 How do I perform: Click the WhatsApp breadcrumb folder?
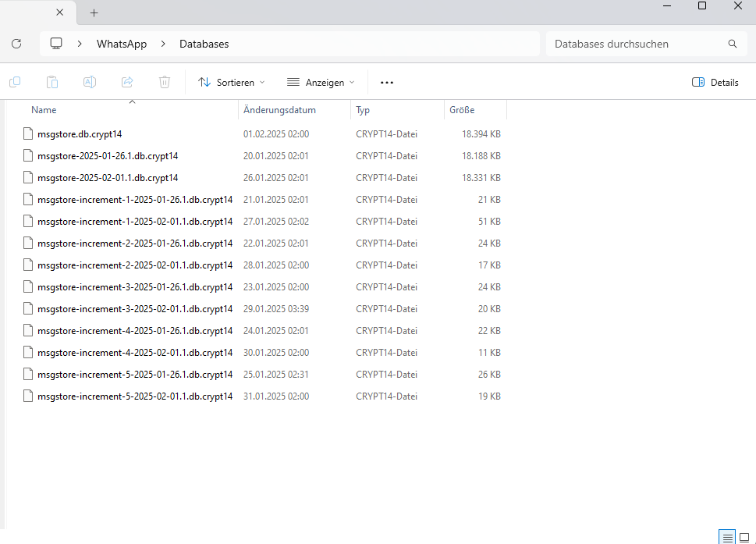(122, 44)
